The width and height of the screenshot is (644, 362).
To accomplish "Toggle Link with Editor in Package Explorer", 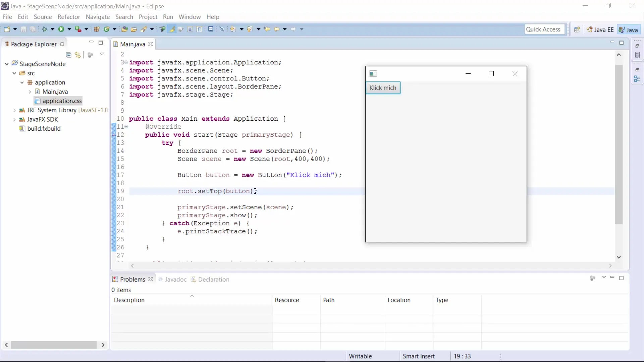I will click(78, 55).
